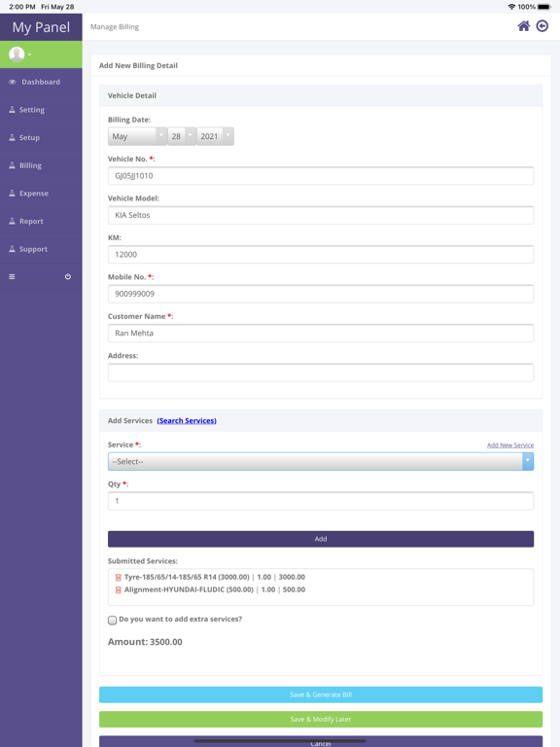Open the user avatar menu
560x747 pixels.
click(19, 54)
